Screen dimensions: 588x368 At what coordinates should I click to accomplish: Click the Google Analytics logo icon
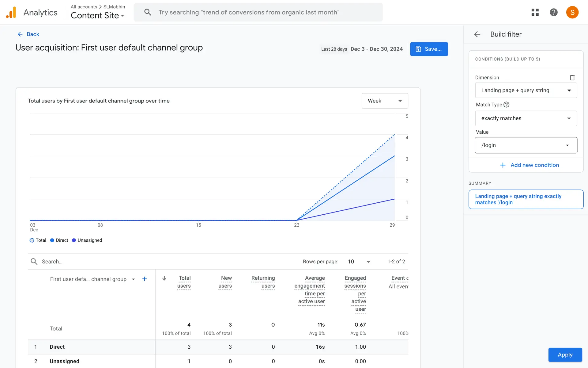[x=11, y=13]
